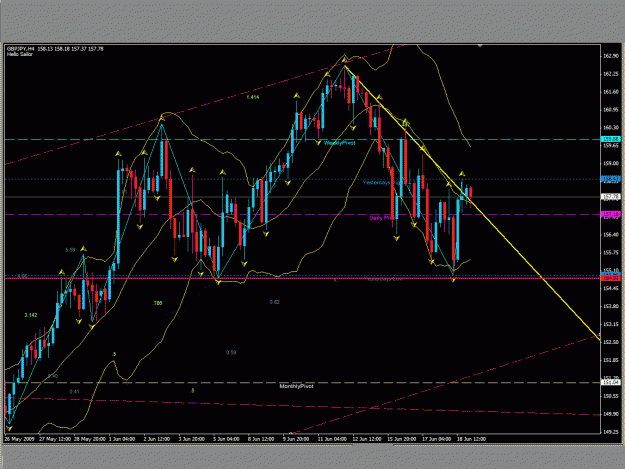Click the 3.142 ratio label

click(31, 315)
